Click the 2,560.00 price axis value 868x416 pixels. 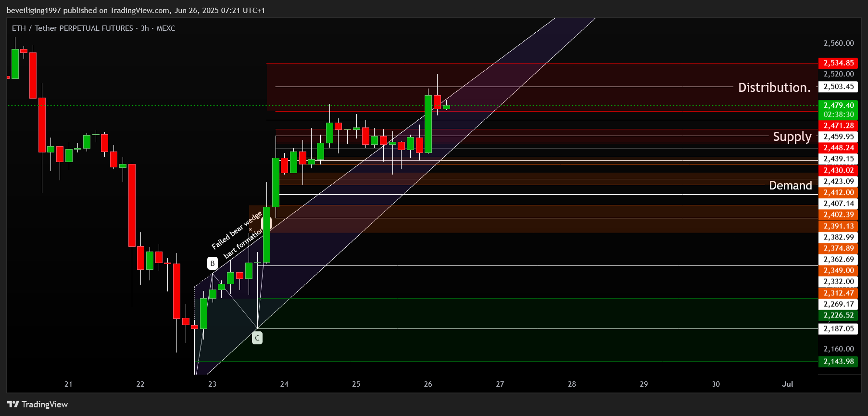tap(839, 43)
